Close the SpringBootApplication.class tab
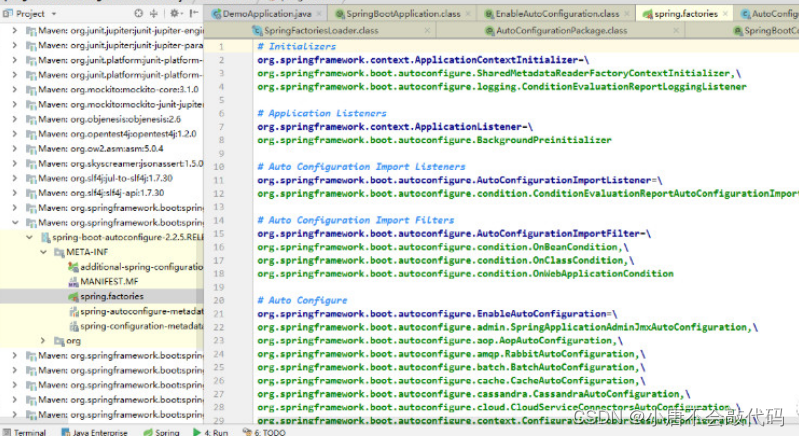 coord(468,14)
